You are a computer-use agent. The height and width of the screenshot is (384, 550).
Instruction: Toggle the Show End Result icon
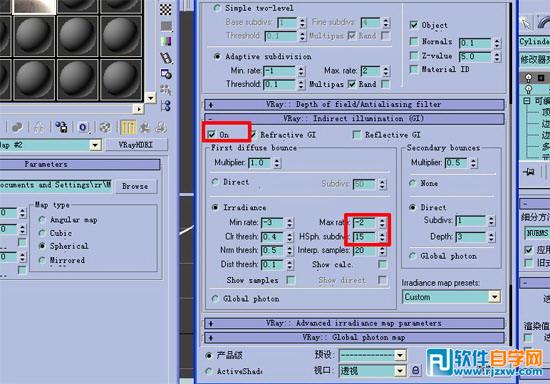tap(128, 127)
